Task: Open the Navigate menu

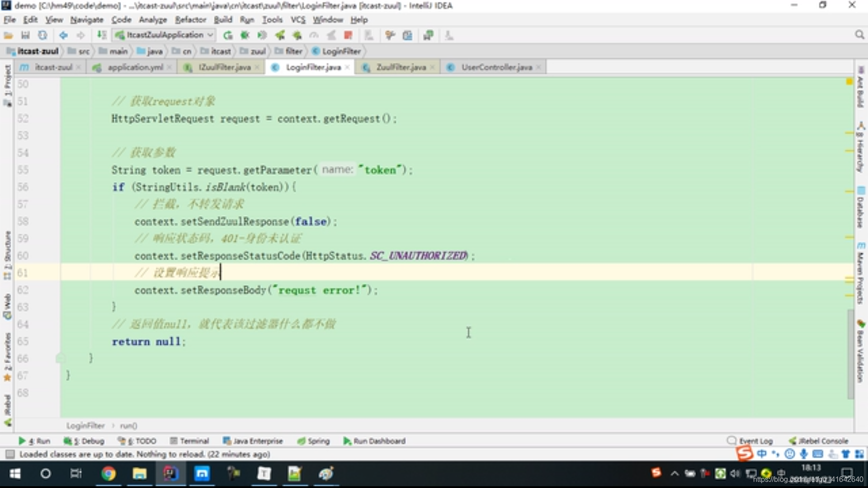Action: click(x=87, y=19)
